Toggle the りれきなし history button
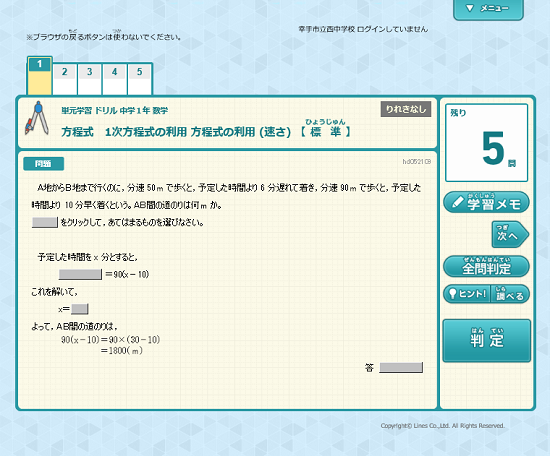550x456 pixels. click(406, 109)
